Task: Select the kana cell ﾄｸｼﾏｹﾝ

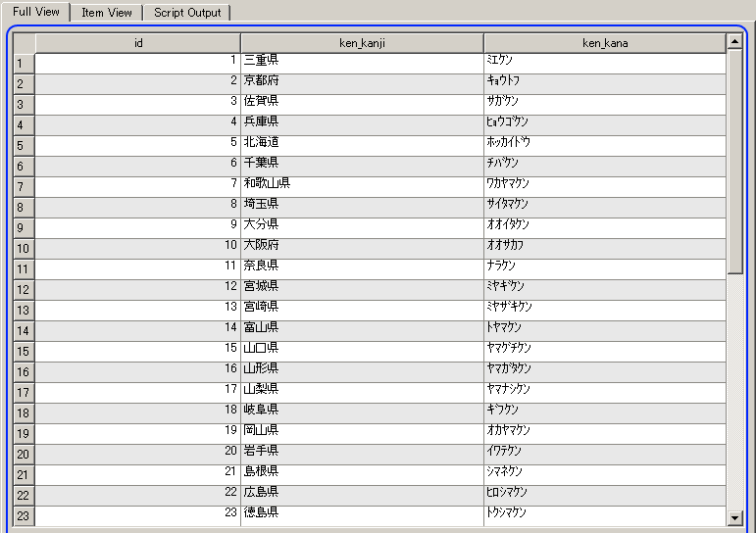Action: point(605,516)
